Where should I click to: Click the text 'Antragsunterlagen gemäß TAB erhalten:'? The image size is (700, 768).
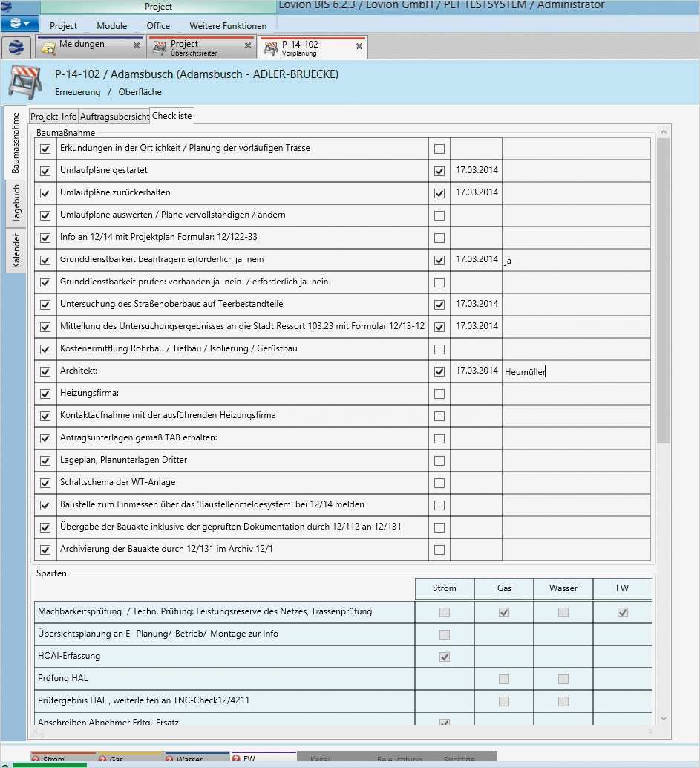point(139,437)
